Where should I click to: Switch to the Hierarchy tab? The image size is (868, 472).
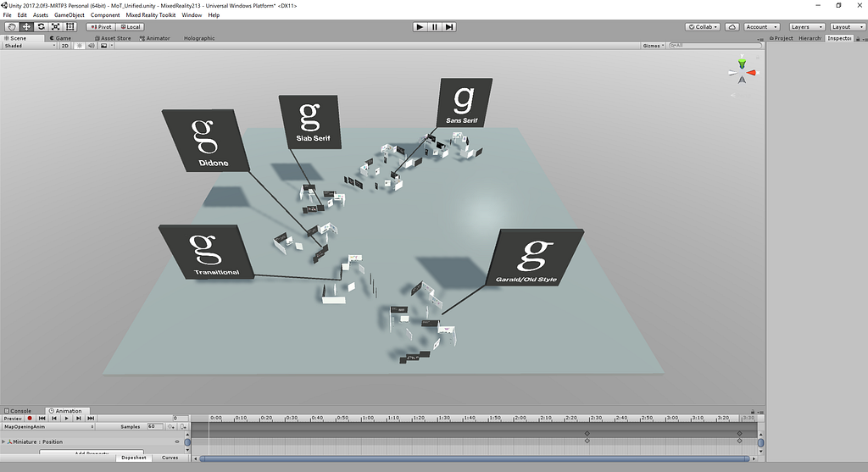click(810, 38)
